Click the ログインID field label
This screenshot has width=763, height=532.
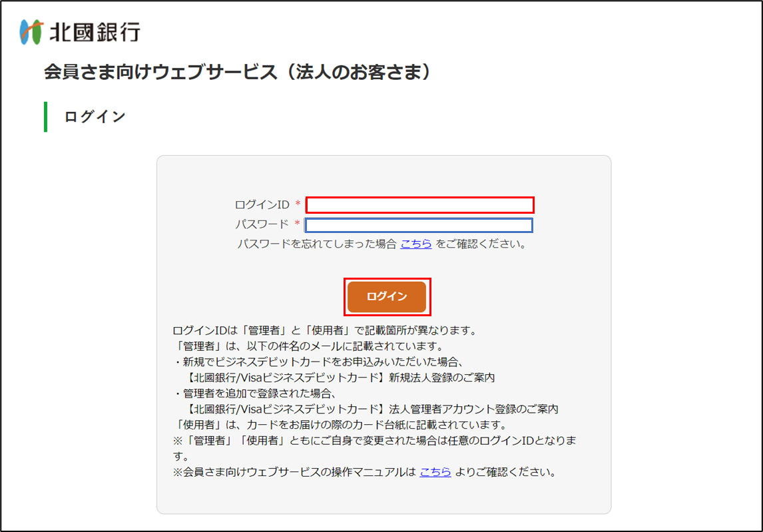(x=262, y=205)
